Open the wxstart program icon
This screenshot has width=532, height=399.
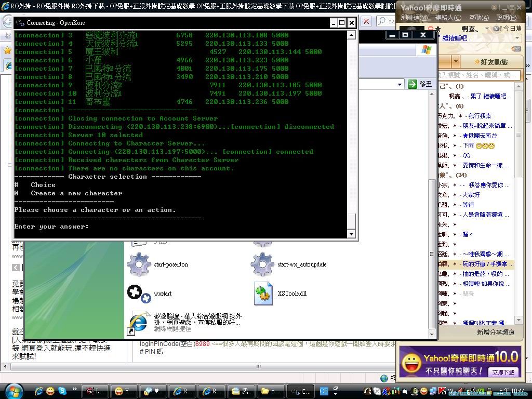[139, 294]
